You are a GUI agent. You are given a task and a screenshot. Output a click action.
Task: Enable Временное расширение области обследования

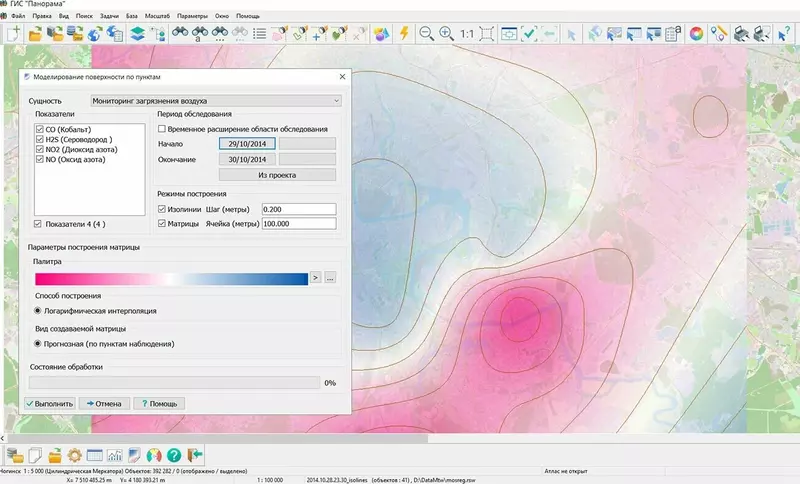coord(163,130)
